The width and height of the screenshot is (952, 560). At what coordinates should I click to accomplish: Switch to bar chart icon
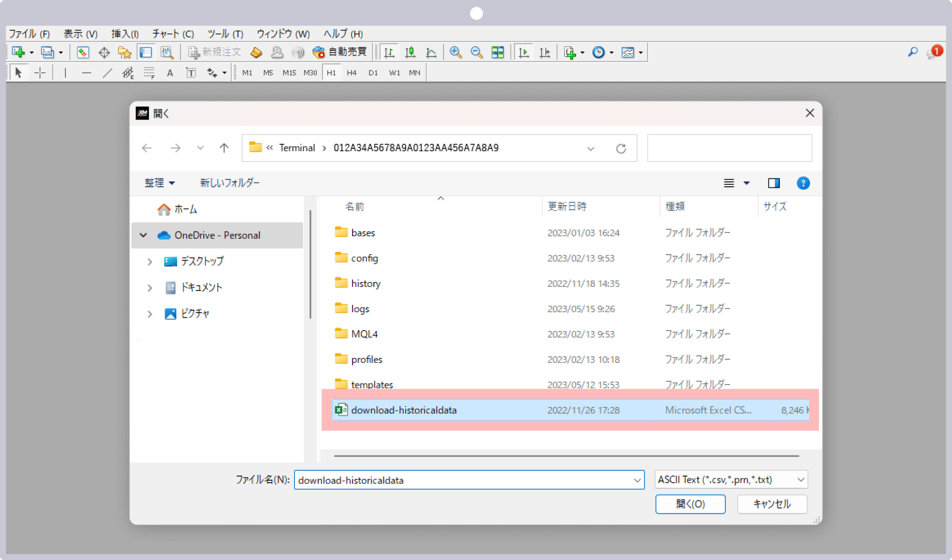tap(389, 52)
